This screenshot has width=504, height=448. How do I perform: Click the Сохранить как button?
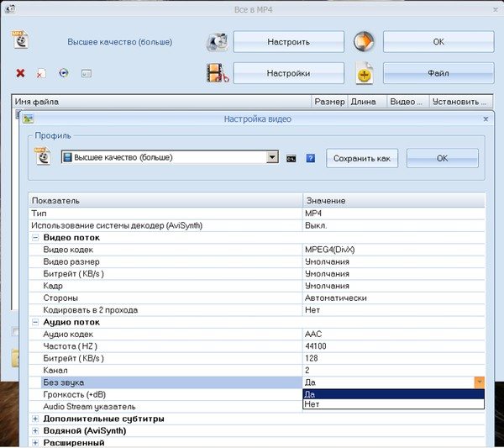click(x=362, y=158)
